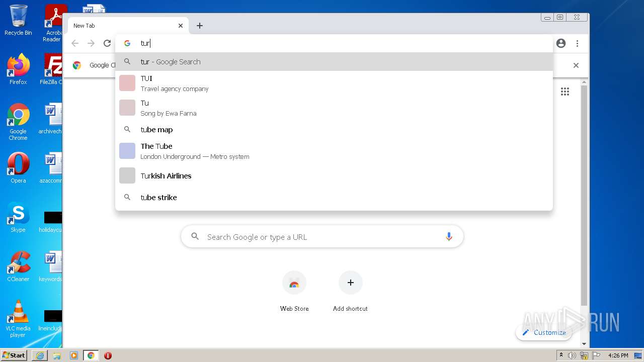This screenshot has width=644, height=362.
Task: Click the Chrome taskbar button
Action: click(x=91, y=355)
